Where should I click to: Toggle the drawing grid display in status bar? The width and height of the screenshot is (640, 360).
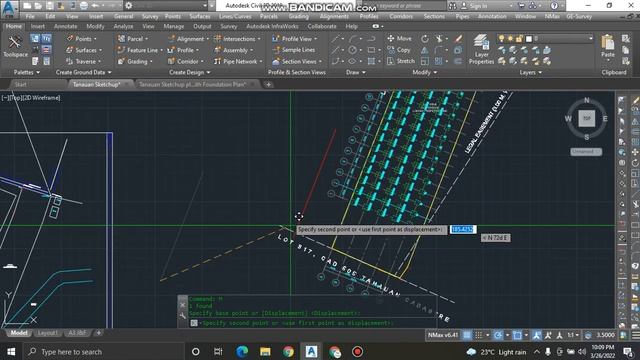click(467, 335)
